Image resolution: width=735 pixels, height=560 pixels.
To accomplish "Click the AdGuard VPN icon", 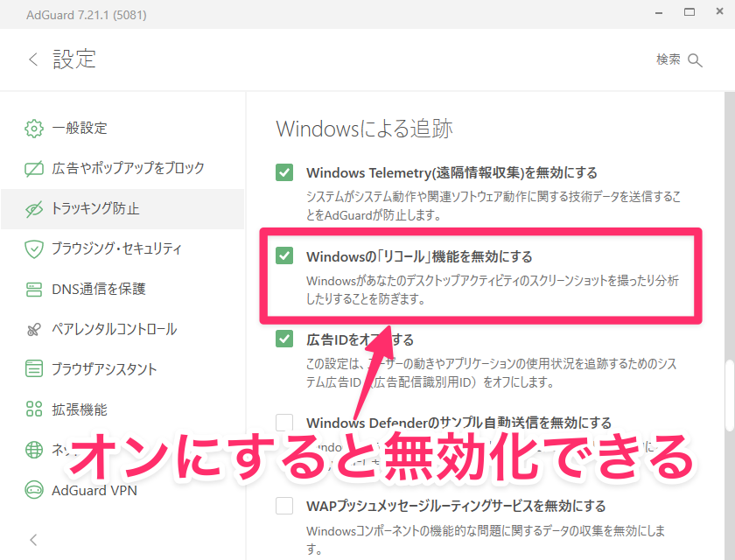I will [x=34, y=490].
